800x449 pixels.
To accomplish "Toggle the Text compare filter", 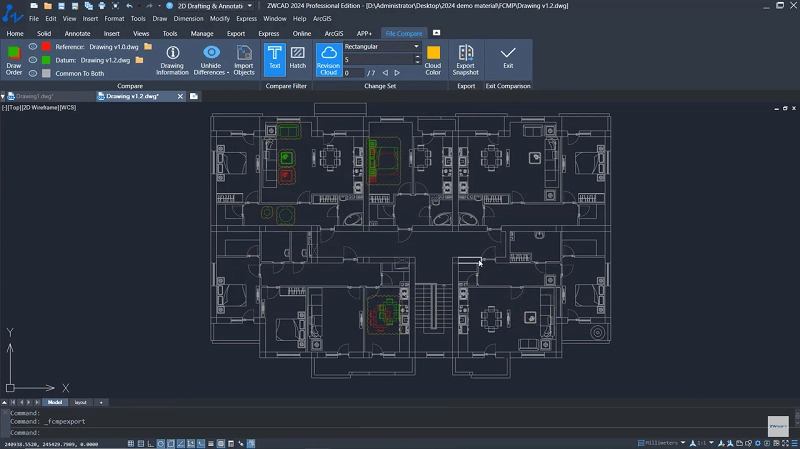I will pos(274,58).
